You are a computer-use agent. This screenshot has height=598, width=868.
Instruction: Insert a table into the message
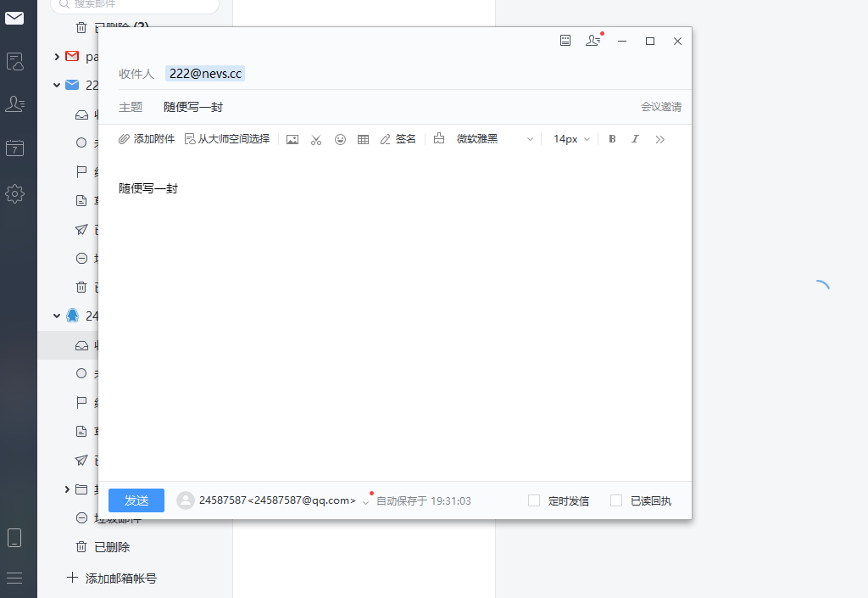tap(363, 139)
